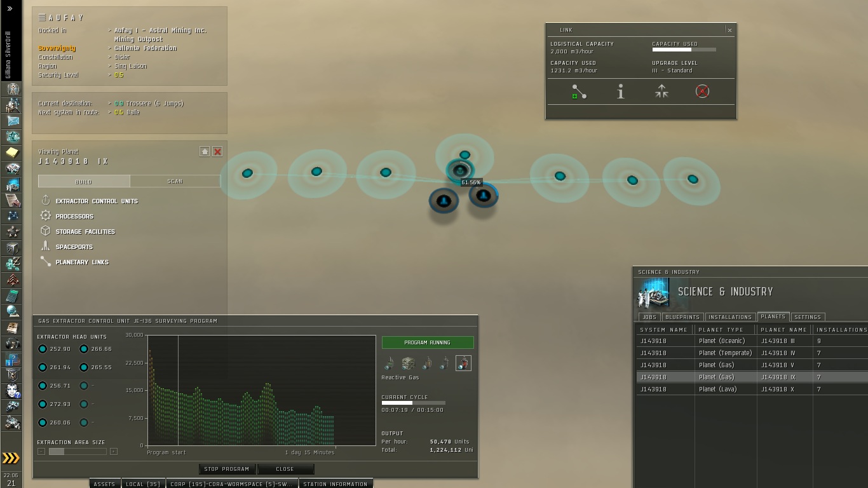Close the surveying program with Close button

pos(285,469)
